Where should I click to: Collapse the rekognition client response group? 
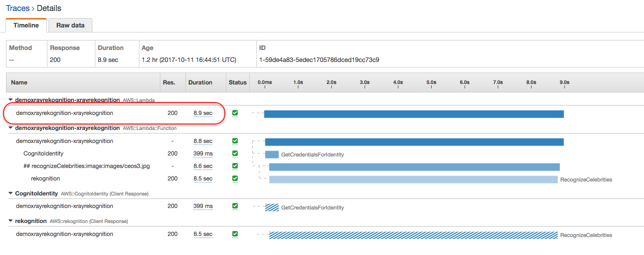(x=10, y=221)
